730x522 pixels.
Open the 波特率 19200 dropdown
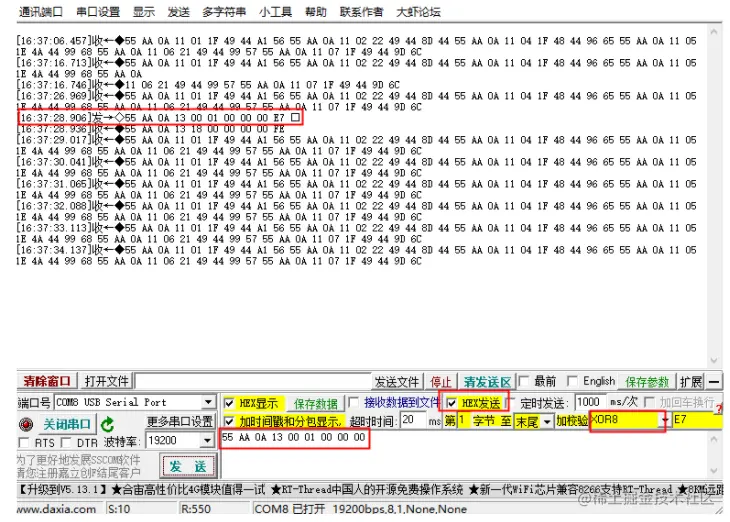[x=208, y=440]
